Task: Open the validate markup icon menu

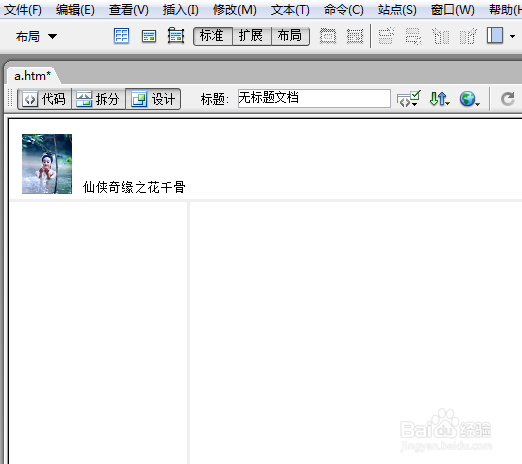Action: (x=409, y=99)
